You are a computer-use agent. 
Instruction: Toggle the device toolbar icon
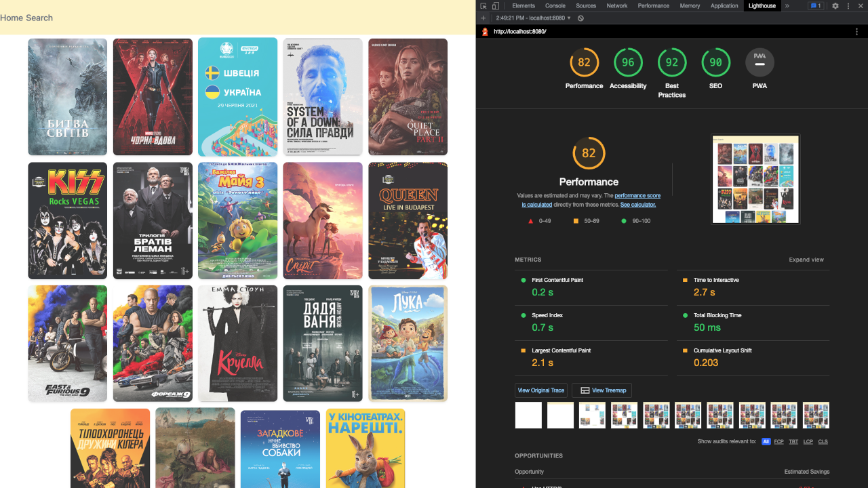(x=495, y=5)
